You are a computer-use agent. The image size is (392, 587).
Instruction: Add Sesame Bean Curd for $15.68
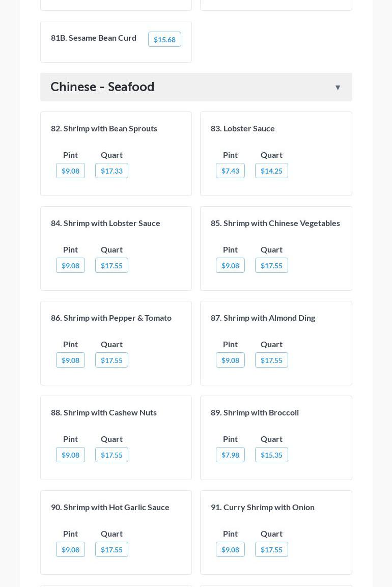[164, 40]
